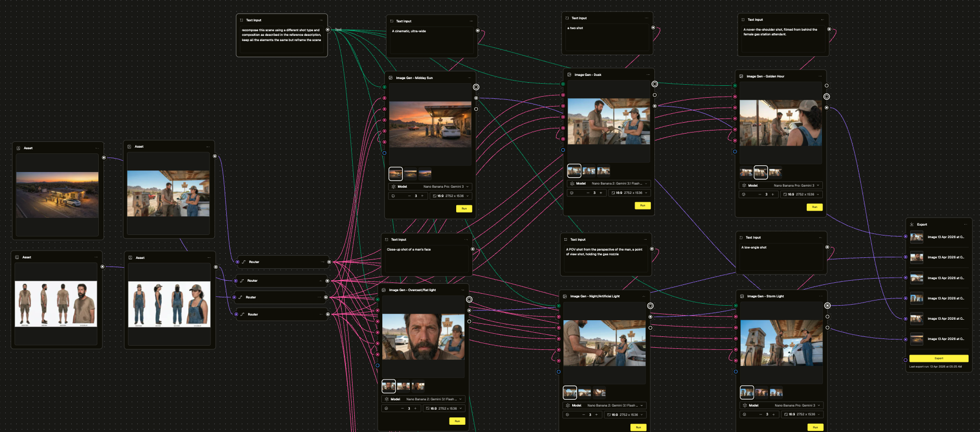Click the image count icon in the Storm Light node

click(744, 414)
